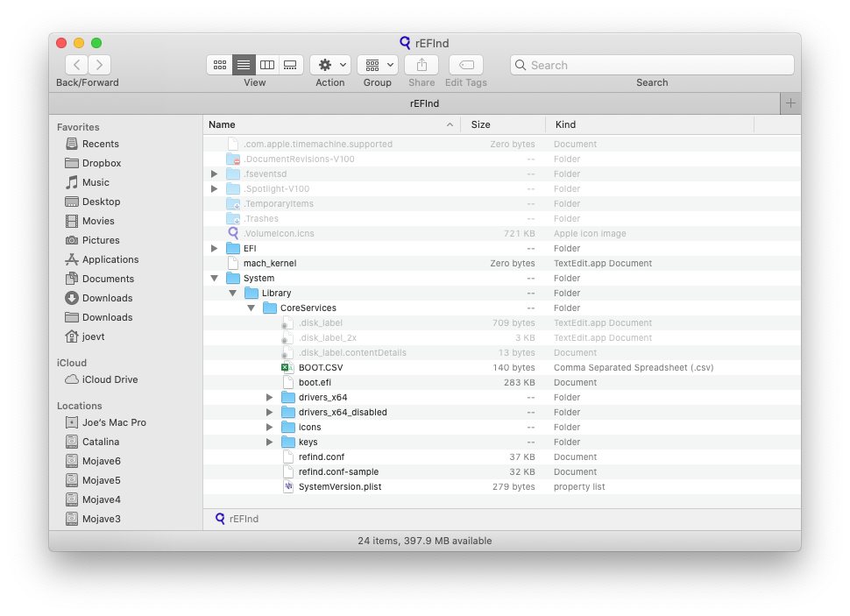The width and height of the screenshot is (850, 616).
Task: Switch to list view
Action: tap(244, 65)
